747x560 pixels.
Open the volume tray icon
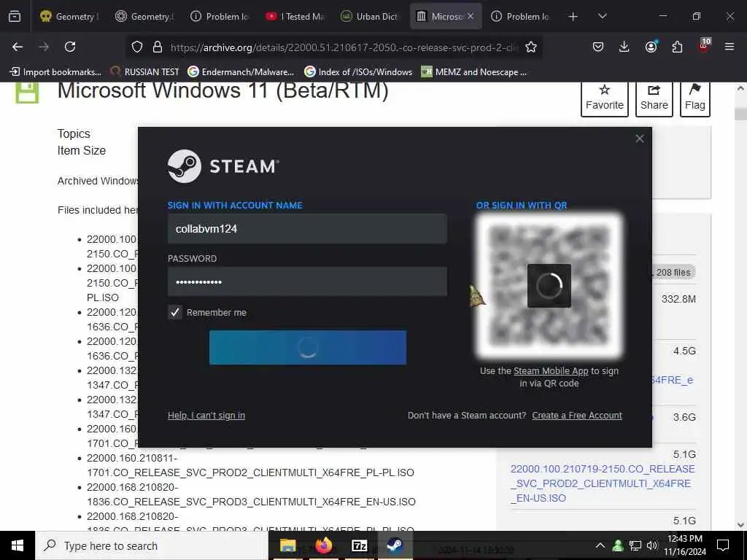pos(652,545)
